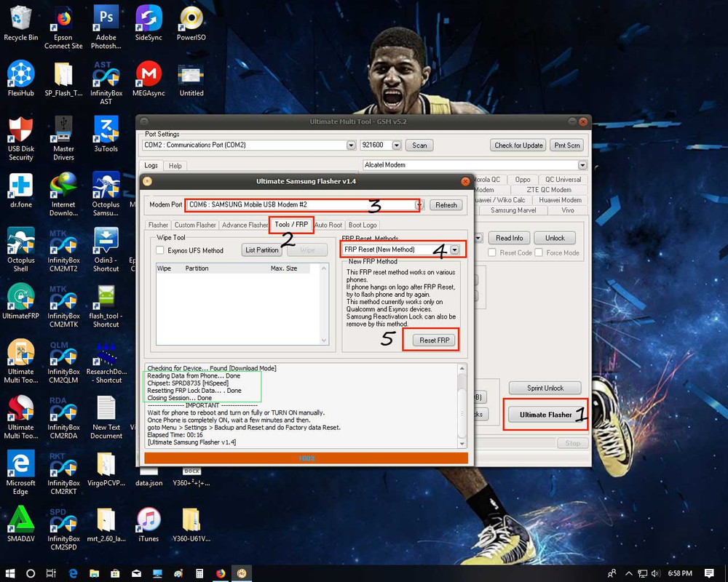The image size is (728, 582).
Task: Open the QC Universal tab
Action: pyautogui.click(x=563, y=180)
